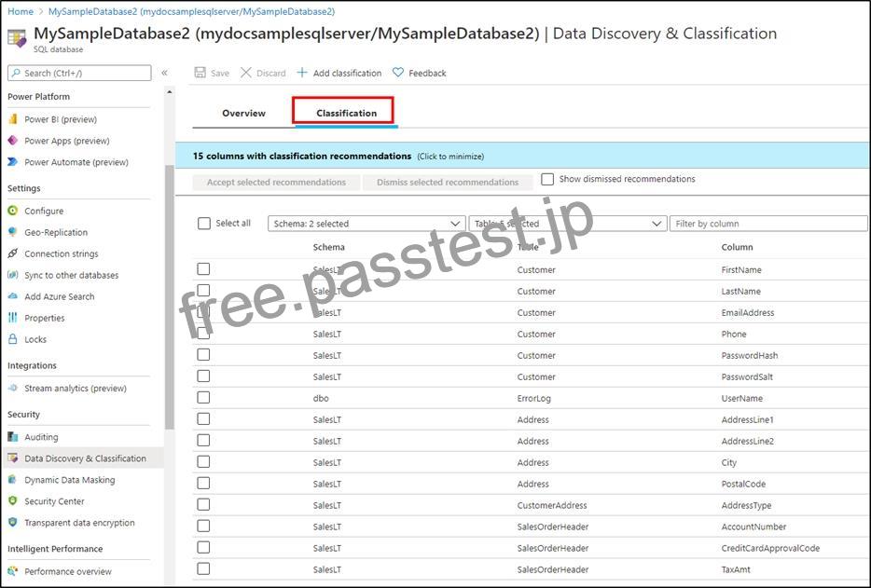Click the Power Apps (preview) icon
871x588 pixels.
pyautogui.click(x=13, y=141)
